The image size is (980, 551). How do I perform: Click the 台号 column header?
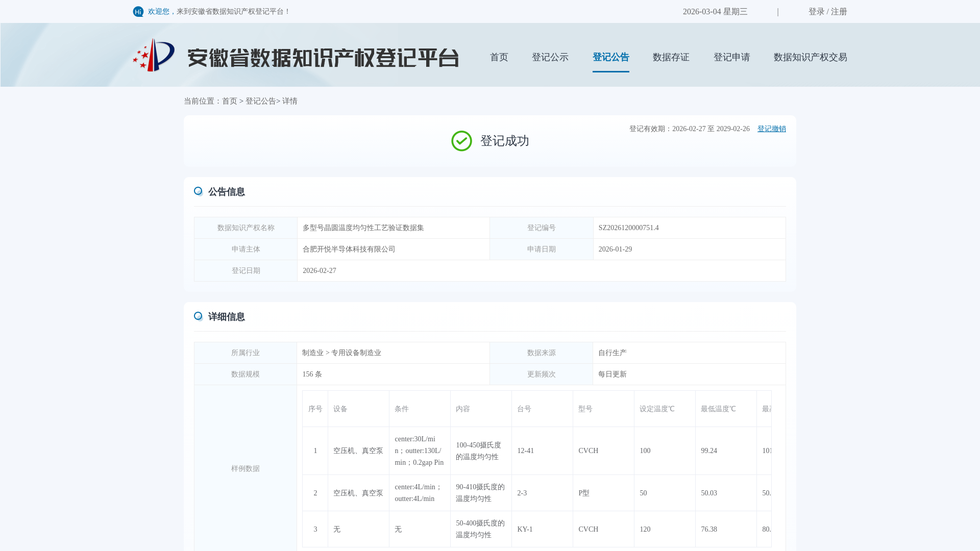tap(542, 409)
